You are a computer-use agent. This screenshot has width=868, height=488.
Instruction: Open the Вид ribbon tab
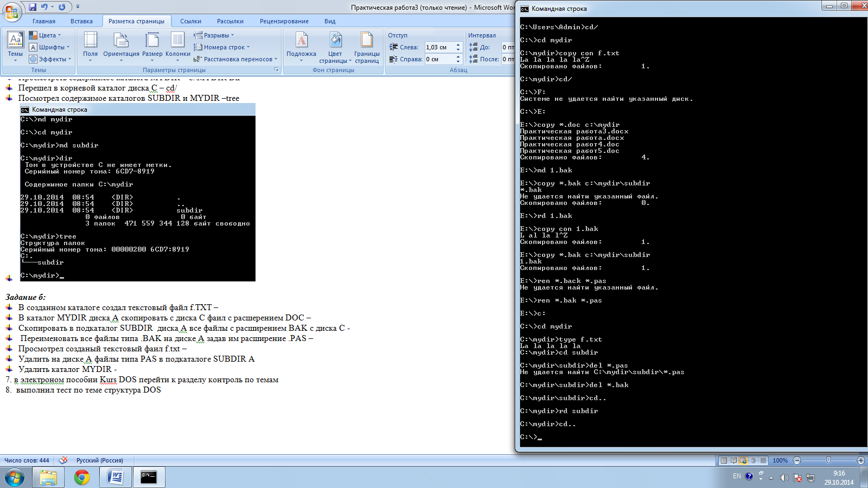pos(330,21)
